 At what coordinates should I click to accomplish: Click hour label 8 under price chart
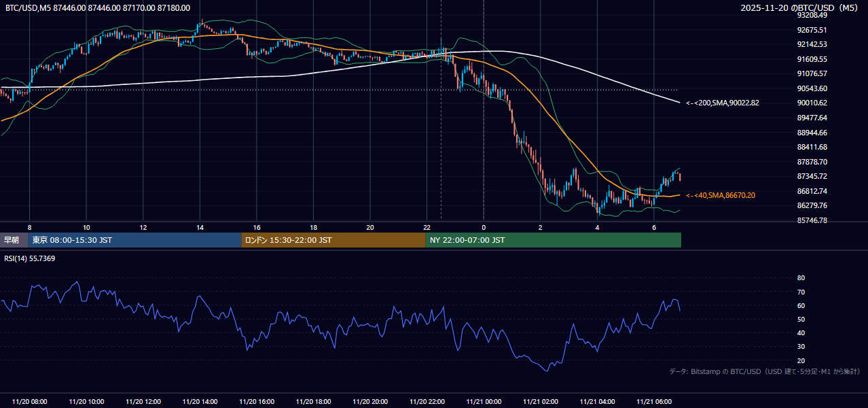[29, 227]
